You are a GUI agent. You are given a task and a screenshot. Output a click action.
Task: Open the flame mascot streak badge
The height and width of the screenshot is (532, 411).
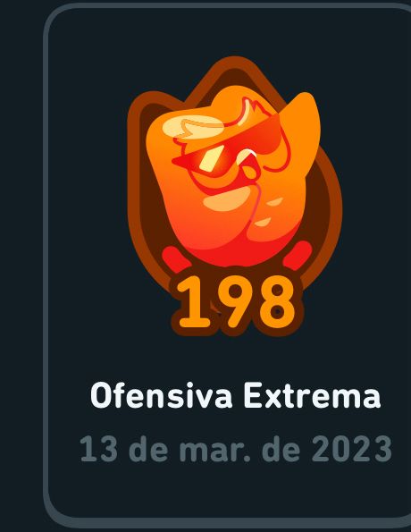point(235,196)
